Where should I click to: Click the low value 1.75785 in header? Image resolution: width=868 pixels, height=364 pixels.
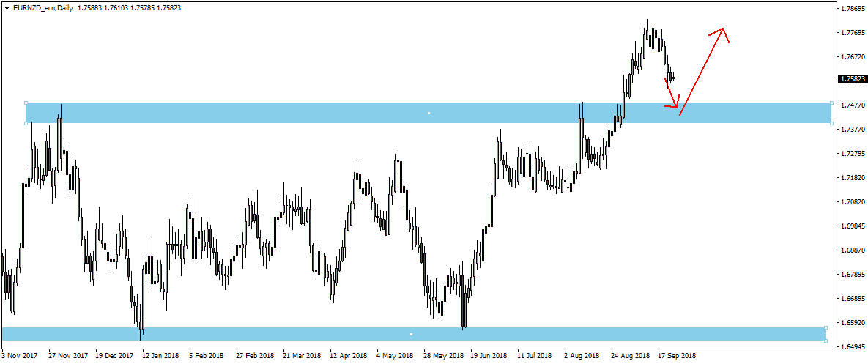pos(141,8)
